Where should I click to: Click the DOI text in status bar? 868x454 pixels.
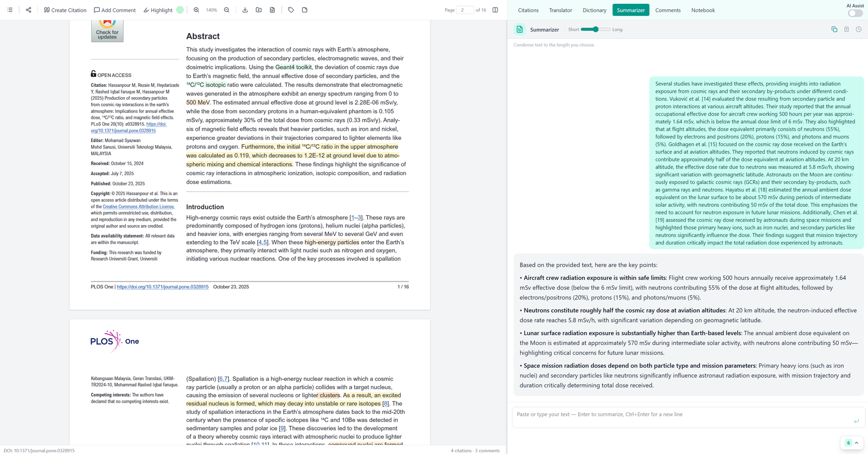[x=39, y=450]
